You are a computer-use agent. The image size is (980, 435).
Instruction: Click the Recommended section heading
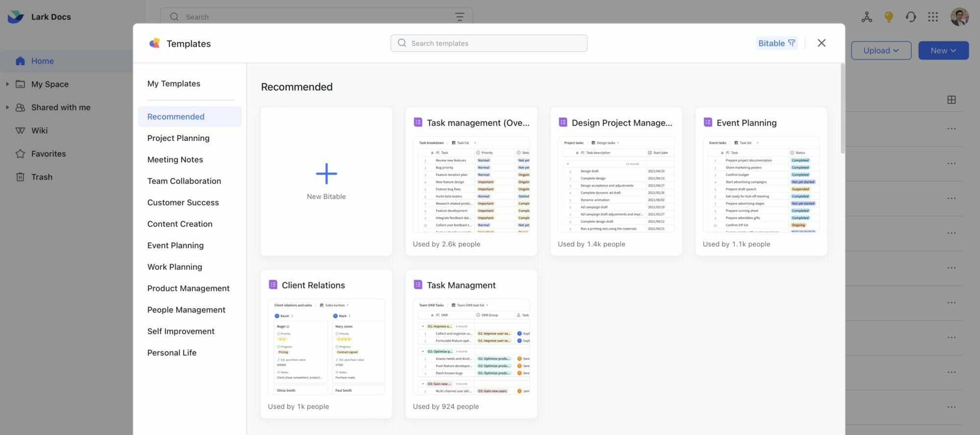[x=296, y=87]
